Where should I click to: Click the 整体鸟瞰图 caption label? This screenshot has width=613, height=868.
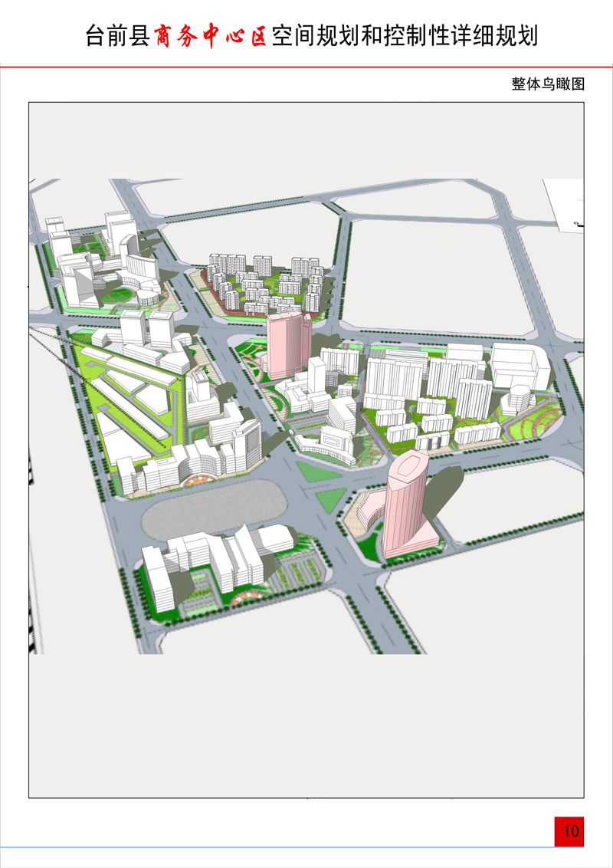(x=548, y=84)
